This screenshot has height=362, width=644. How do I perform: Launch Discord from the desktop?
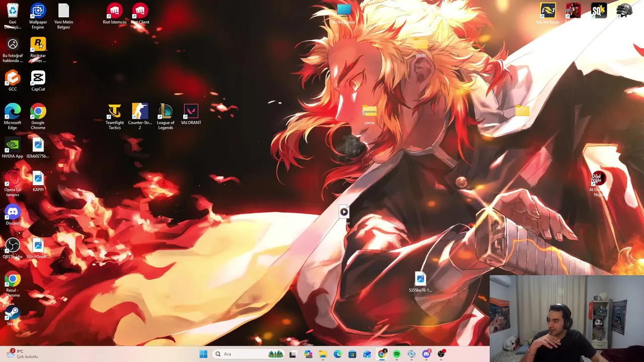pyautogui.click(x=13, y=212)
